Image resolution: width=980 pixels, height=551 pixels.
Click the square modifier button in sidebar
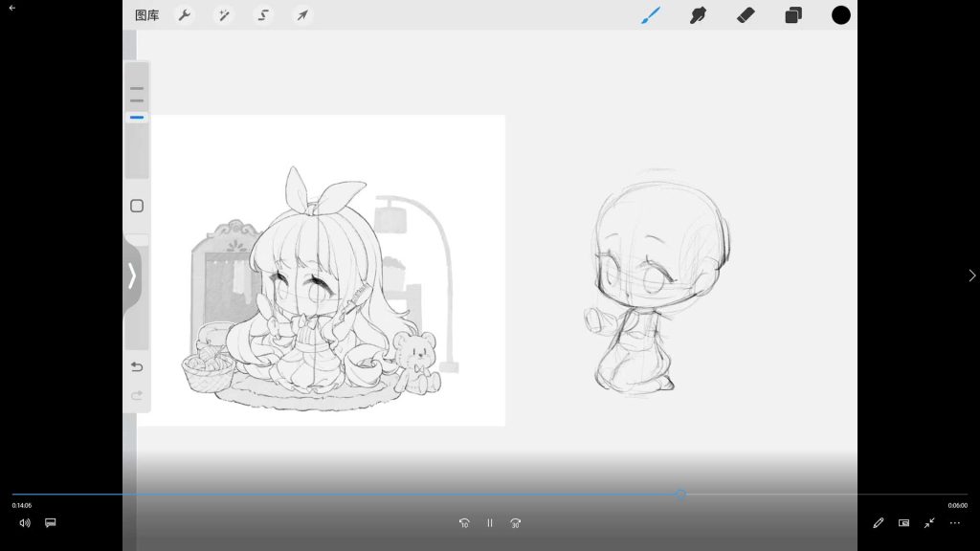pos(137,206)
